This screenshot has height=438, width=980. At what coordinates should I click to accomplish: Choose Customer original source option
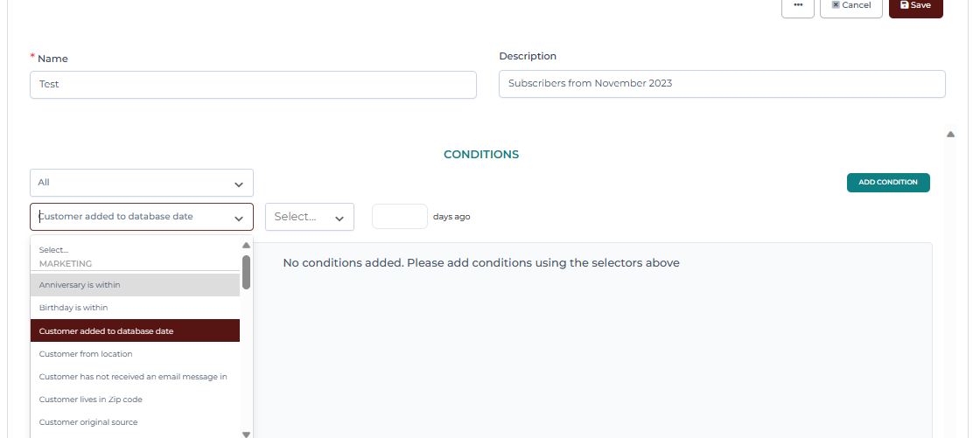[x=135, y=422]
